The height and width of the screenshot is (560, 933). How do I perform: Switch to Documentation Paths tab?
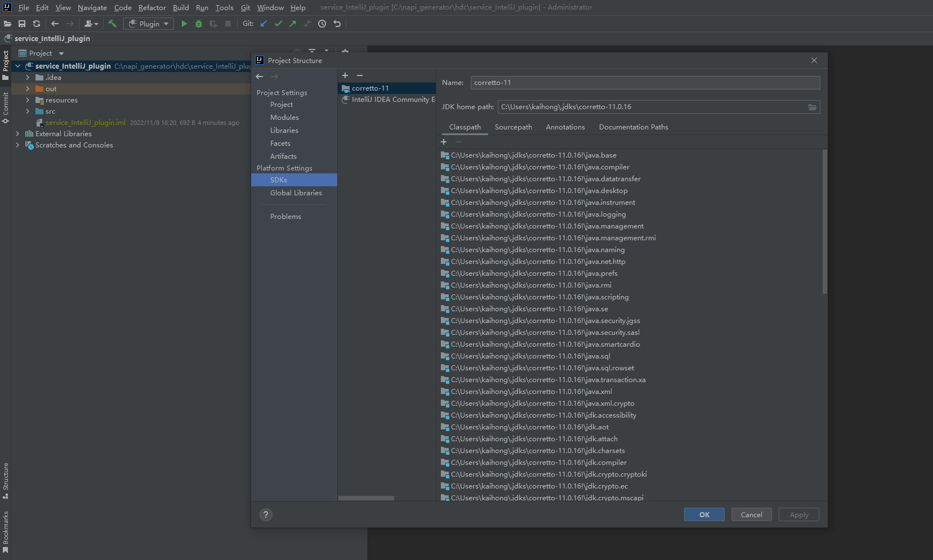pos(633,127)
